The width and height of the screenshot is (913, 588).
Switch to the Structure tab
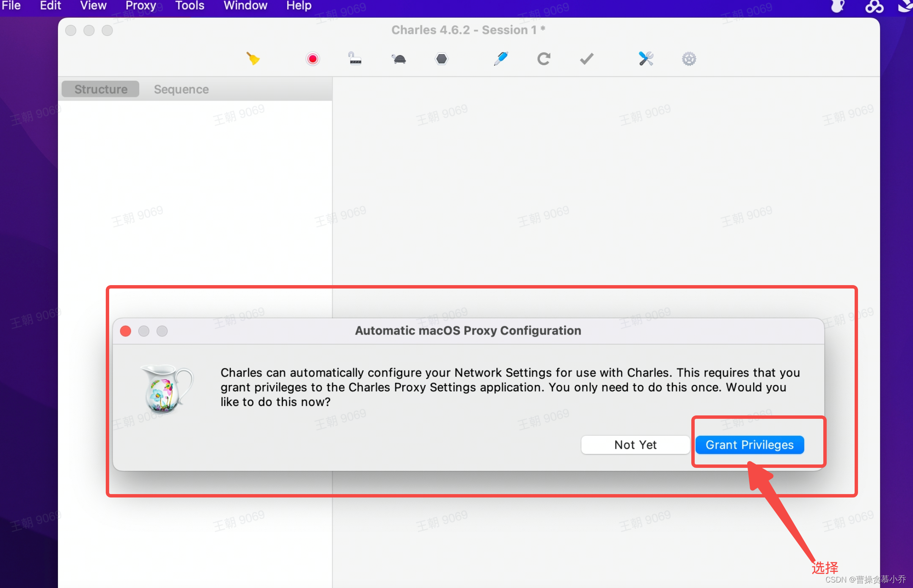point(101,89)
